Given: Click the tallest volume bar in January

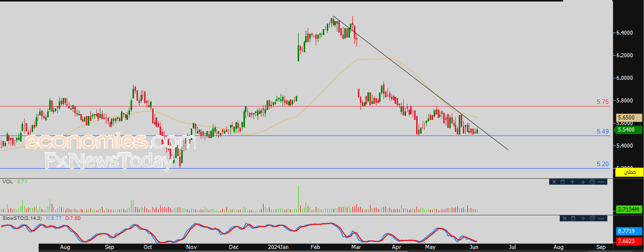Looking at the screenshot, I should [299, 199].
